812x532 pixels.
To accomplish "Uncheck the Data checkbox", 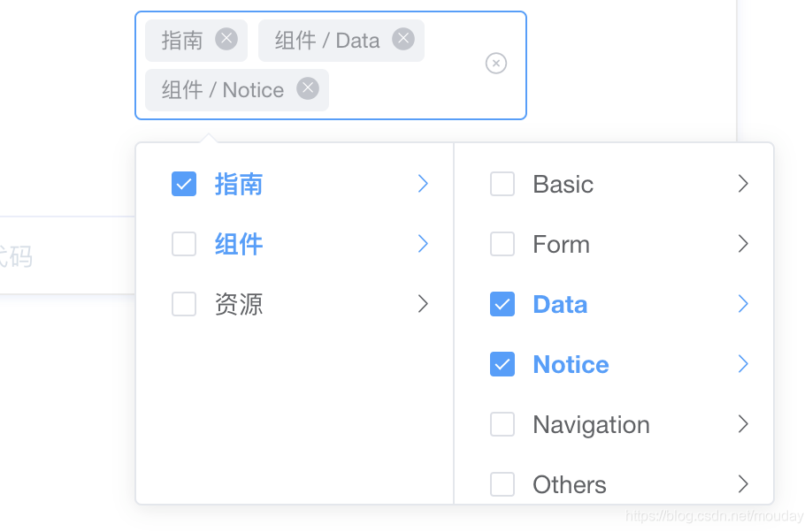I will [x=502, y=304].
